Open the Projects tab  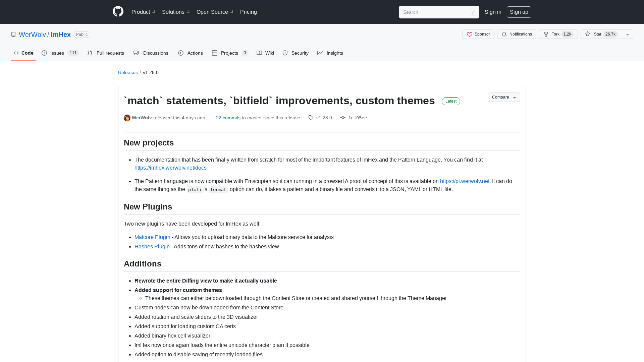pyautogui.click(x=230, y=53)
